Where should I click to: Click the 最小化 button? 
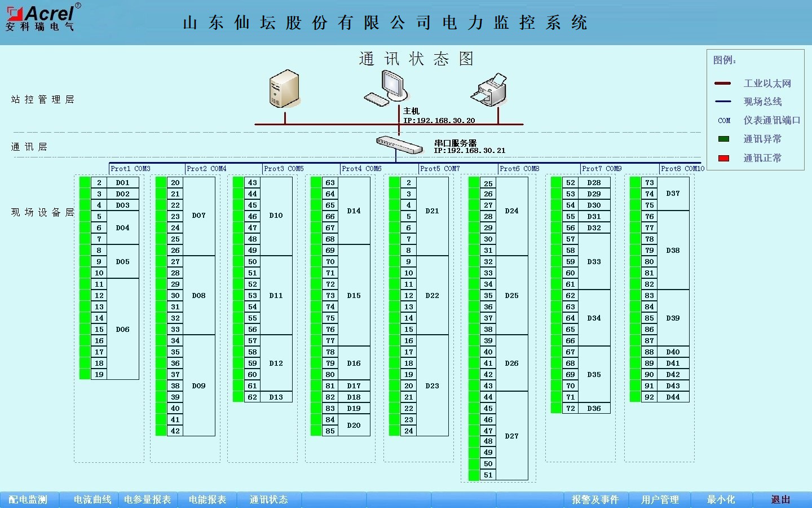click(721, 500)
